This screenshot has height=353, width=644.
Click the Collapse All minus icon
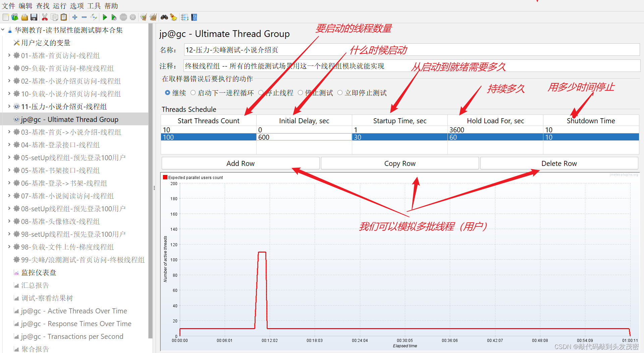(x=84, y=17)
